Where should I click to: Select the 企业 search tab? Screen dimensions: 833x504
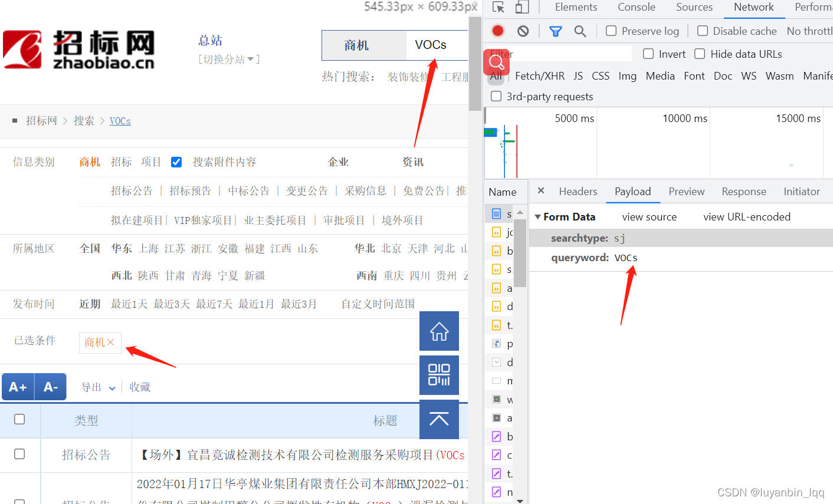pyautogui.click(x=339, y=162)
